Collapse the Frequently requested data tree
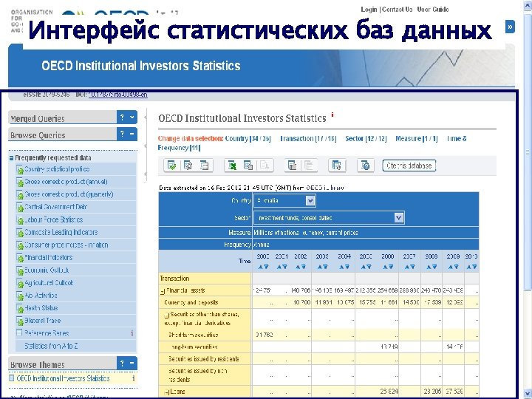Viewport: 532px width, 399px height. pos(12,158)
